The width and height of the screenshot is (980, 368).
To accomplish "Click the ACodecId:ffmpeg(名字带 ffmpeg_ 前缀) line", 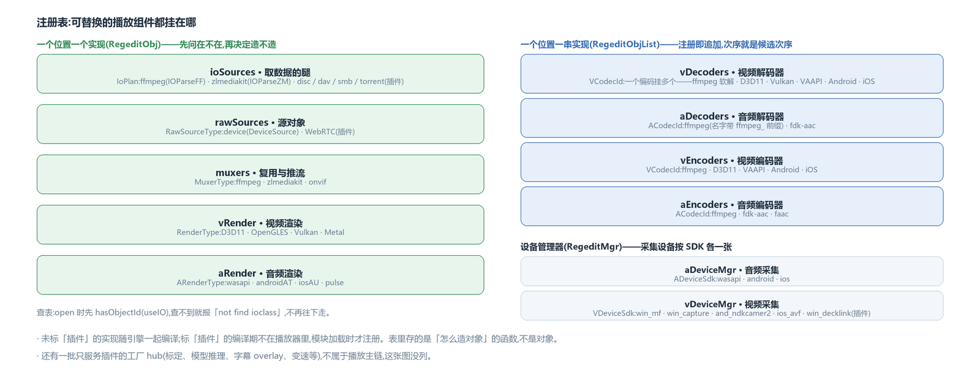I will (x=732, y=126).
